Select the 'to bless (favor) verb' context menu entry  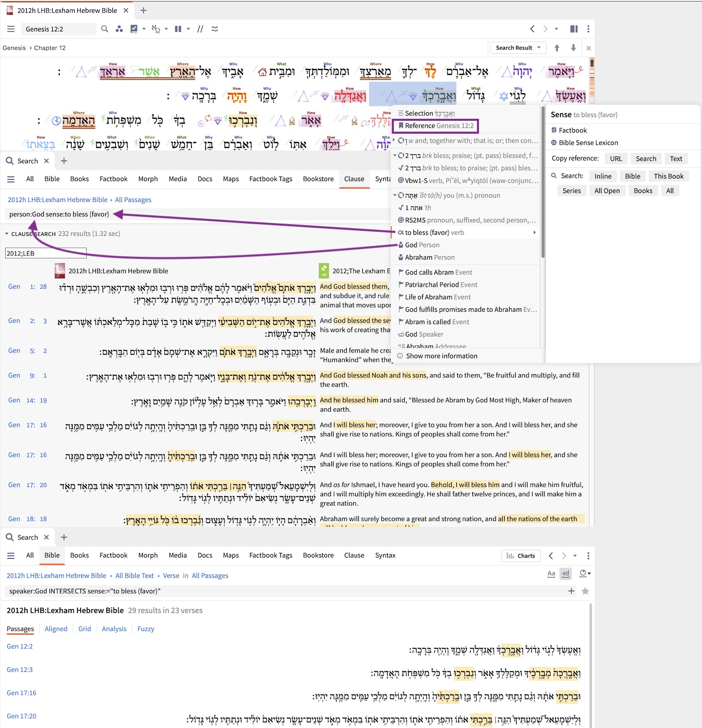466,232
